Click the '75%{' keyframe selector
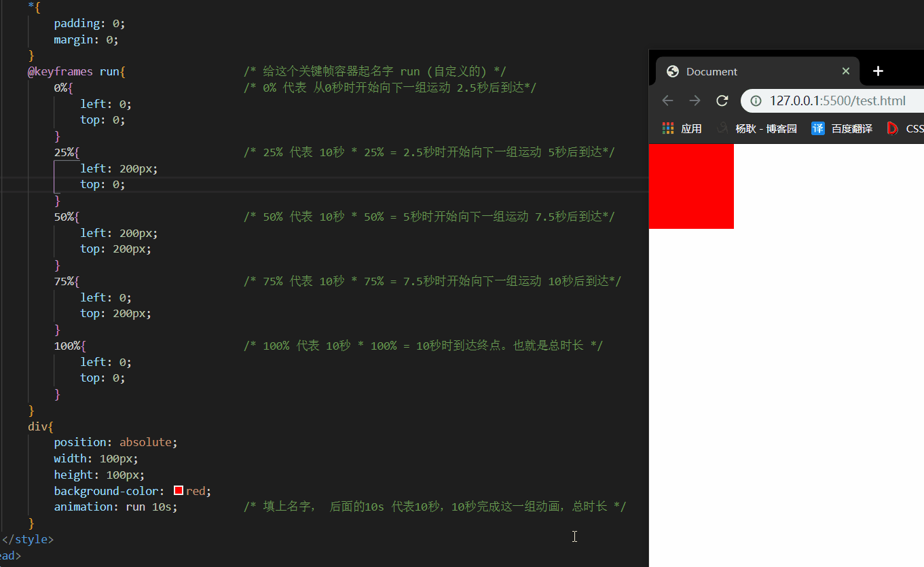Image resolution: width=924 pixels, height=567 pixels. point(67,281)
